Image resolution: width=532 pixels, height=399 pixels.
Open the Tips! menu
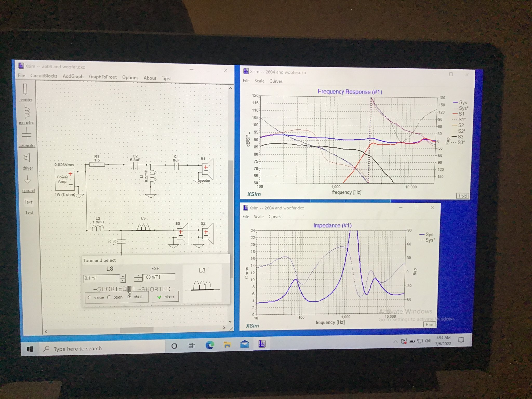[166, 78]
